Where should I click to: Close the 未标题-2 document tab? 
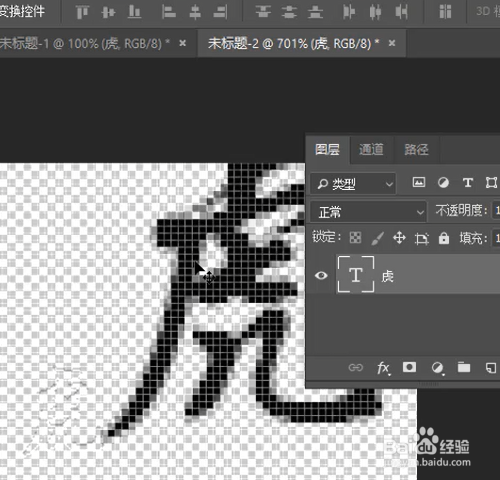click(x=392, y=43)
